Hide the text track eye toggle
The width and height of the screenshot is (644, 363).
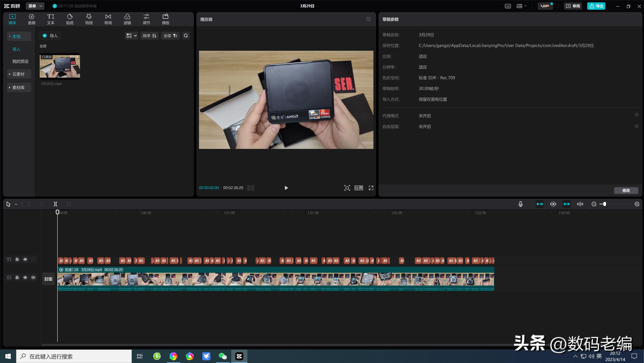point(25,259)
